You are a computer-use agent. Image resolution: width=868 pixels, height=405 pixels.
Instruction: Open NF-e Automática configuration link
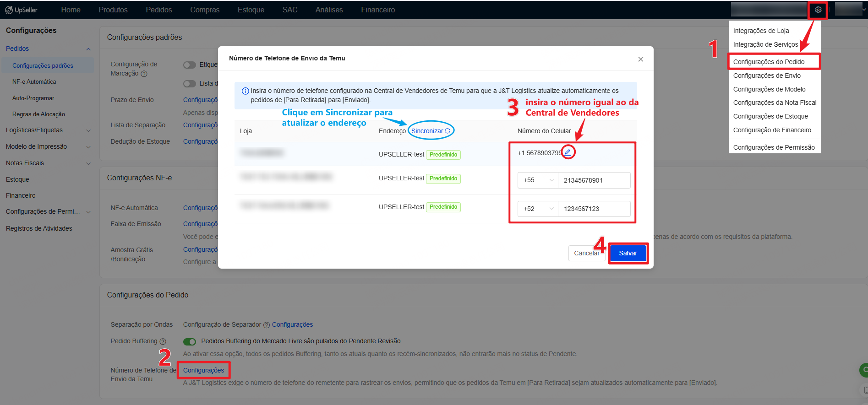click(201, 208)
